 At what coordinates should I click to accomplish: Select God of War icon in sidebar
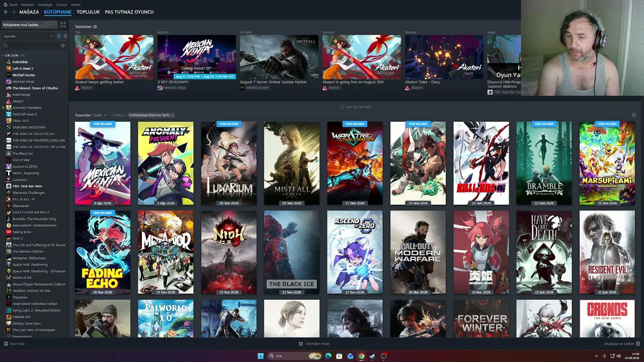click(9, 160)
